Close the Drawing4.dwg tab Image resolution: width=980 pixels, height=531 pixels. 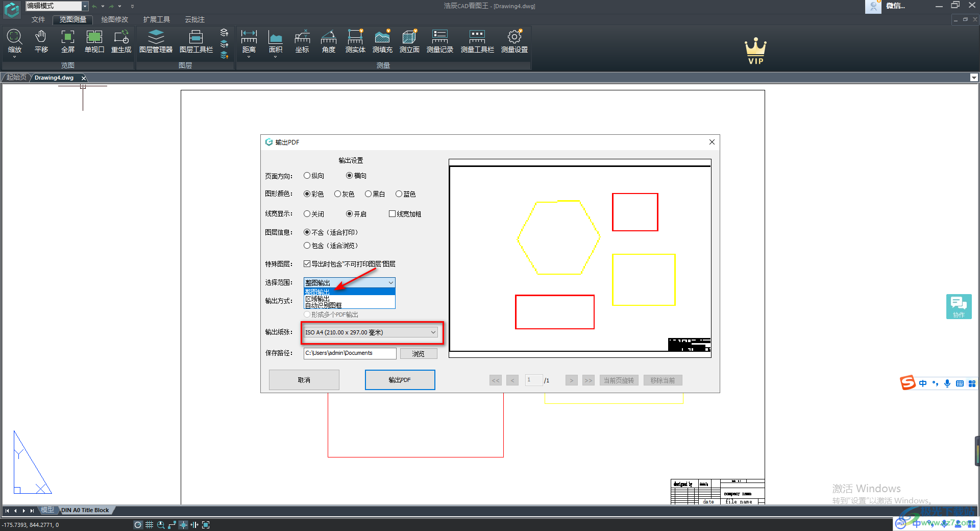[84, 78]
